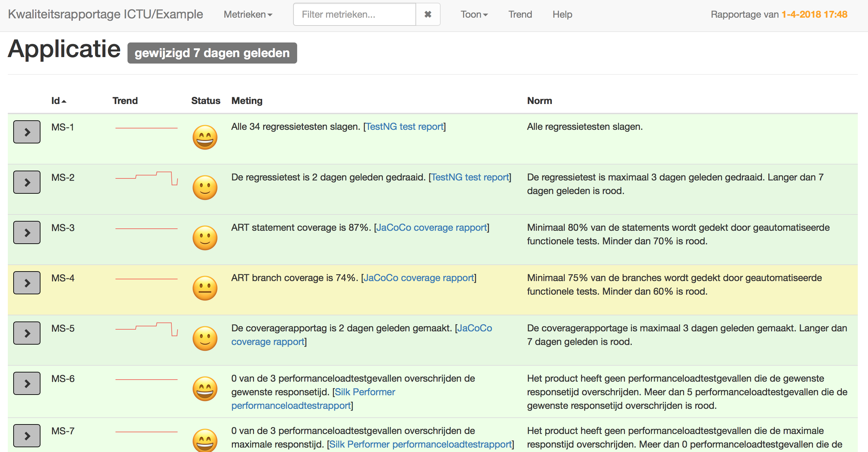Viewport: 868px width, 452px height.
Task: Expand the MS-4 row details
Action: (x=27, y=283)
